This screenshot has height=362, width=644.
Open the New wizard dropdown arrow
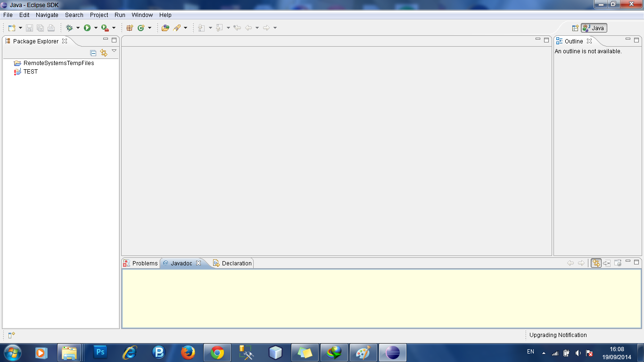point(20,27)
